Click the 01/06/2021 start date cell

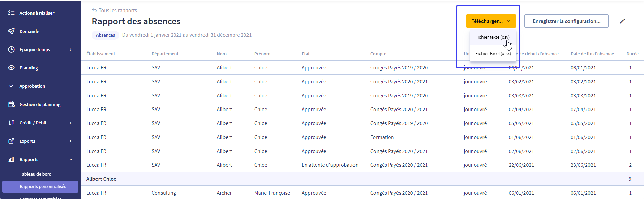pyautogui.click(x=521, y=137)
